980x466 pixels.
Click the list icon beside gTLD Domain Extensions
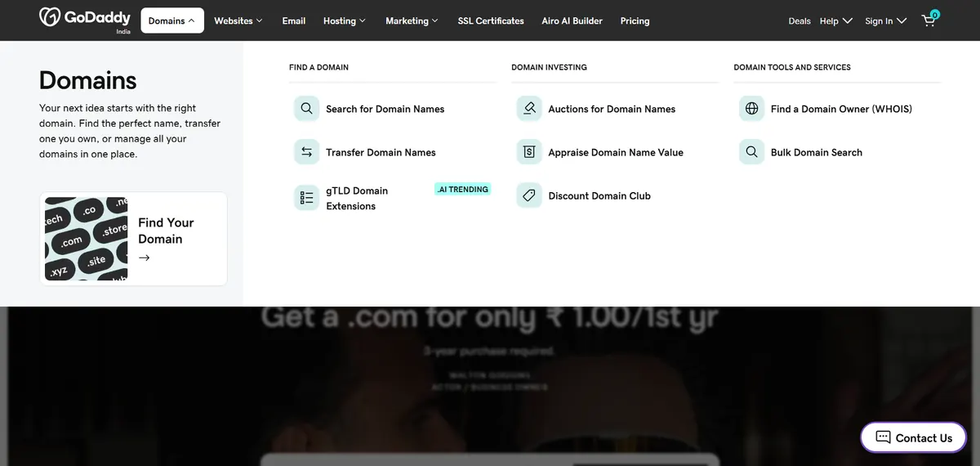(306, 198)
